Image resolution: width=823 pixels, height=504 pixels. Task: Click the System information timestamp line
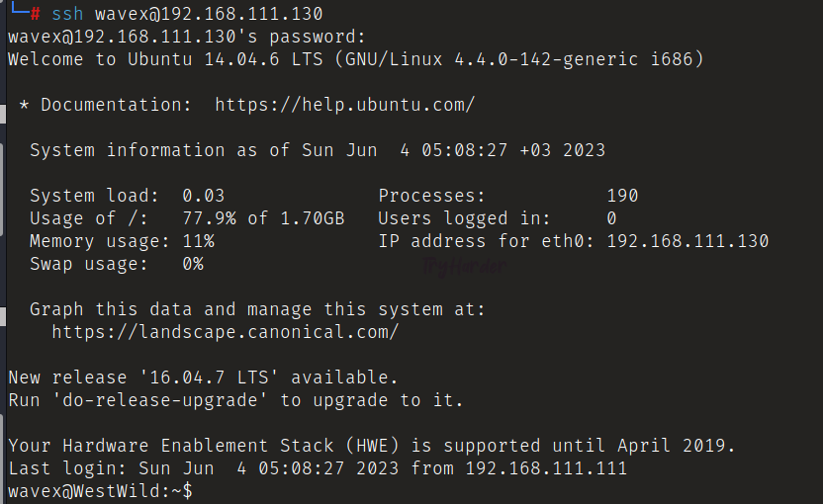(x=317, y=150)
